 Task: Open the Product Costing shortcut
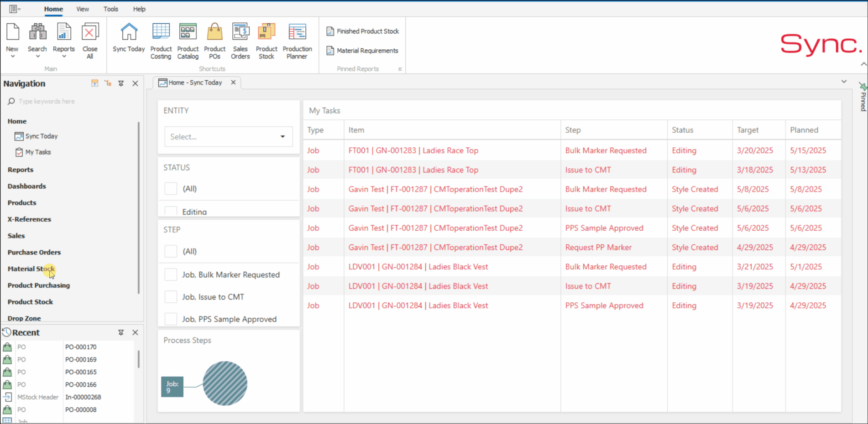[161, 41]
